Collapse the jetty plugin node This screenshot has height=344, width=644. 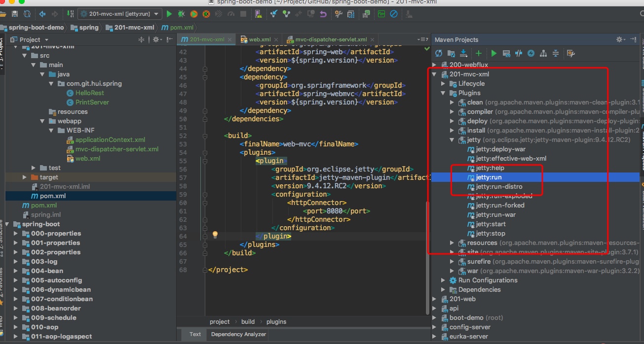[452, 140]
